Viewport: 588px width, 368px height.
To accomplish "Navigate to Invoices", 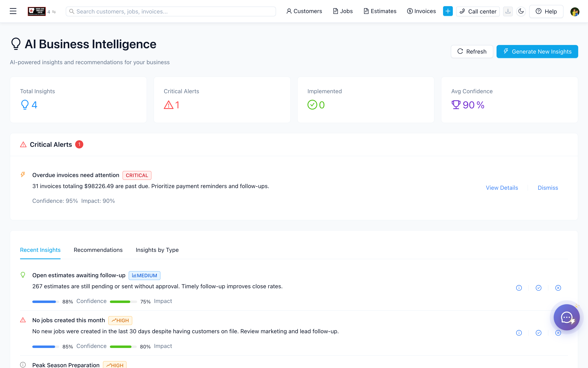I will click(421, 11).
